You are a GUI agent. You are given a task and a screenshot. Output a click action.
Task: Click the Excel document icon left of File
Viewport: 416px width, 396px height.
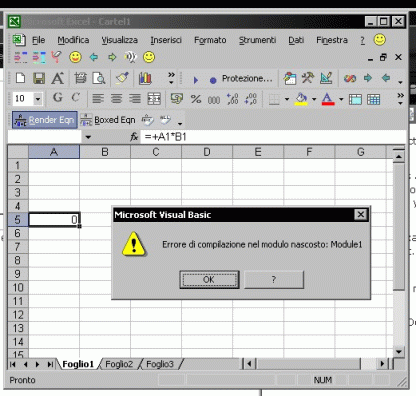click(19, 40)
